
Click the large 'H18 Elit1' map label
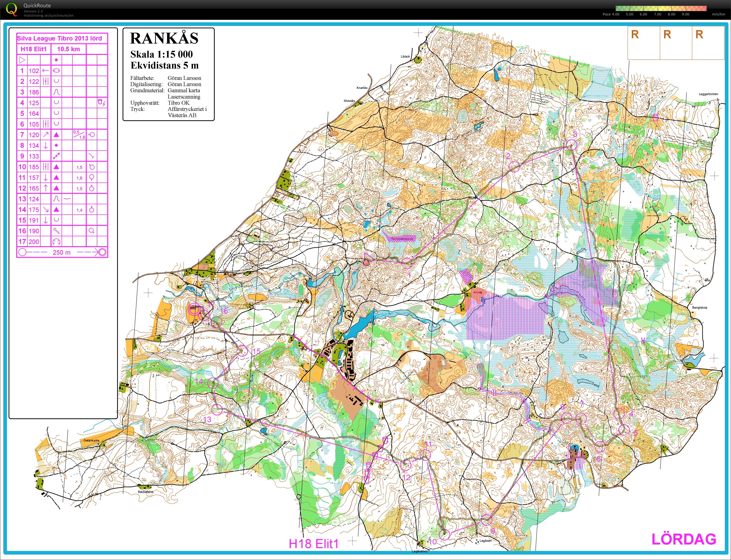click(313, 544)
